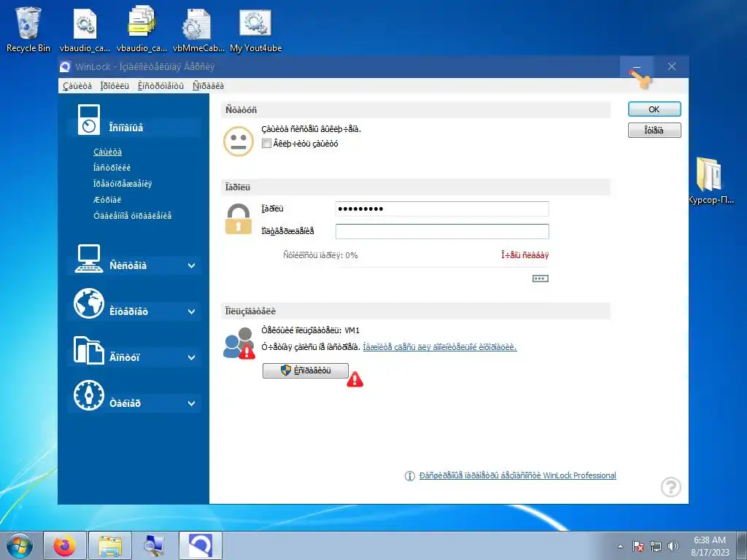Click the Recycle Bin desktop icon
Image resolution: width=747 pixels, height=560 pixels.
[28, 29]
